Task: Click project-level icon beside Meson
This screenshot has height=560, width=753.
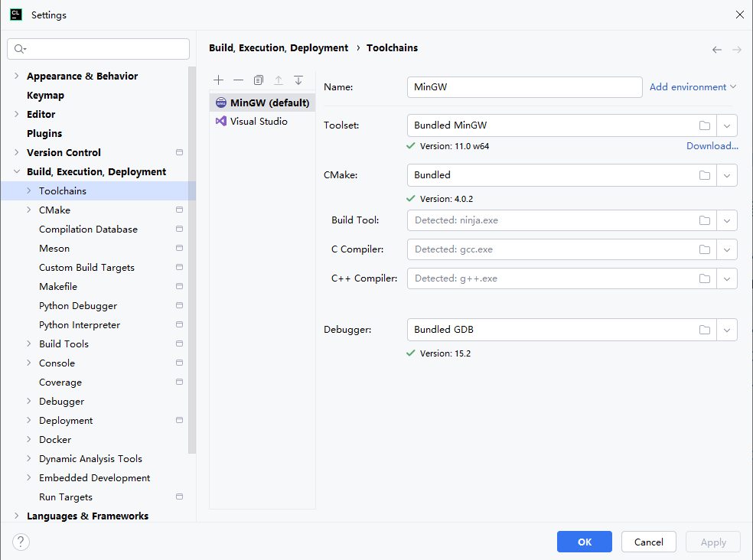Action: pyautogui.click(x=179, y=248)
